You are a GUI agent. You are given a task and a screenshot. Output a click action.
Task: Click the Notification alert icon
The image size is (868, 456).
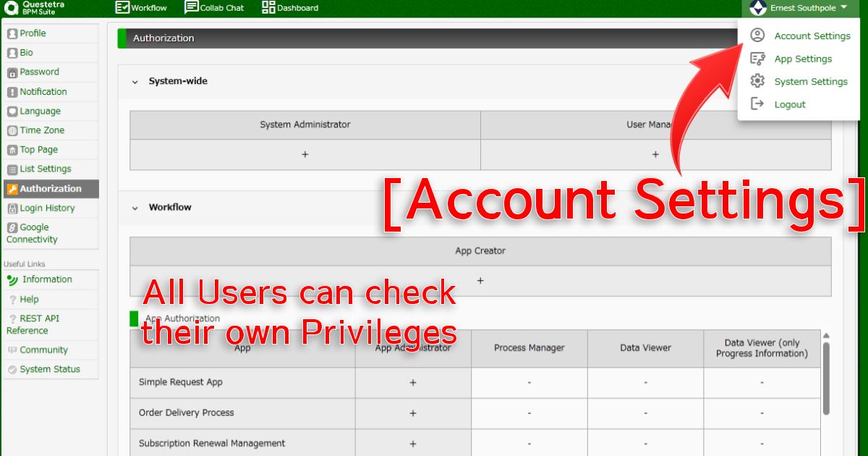point(12,92)
